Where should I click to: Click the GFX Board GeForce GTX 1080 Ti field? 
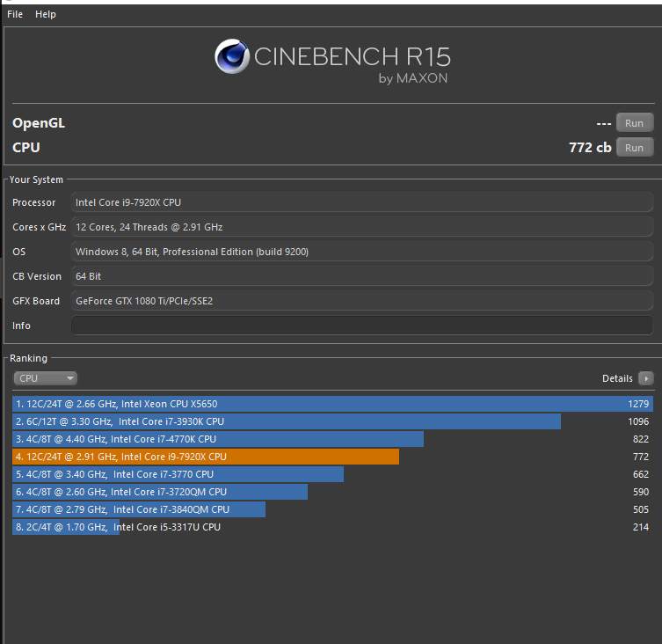click(362, 301)
